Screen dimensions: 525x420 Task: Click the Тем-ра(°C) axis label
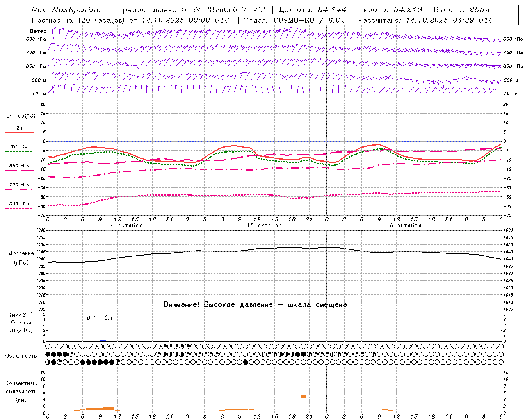point(19,116)
